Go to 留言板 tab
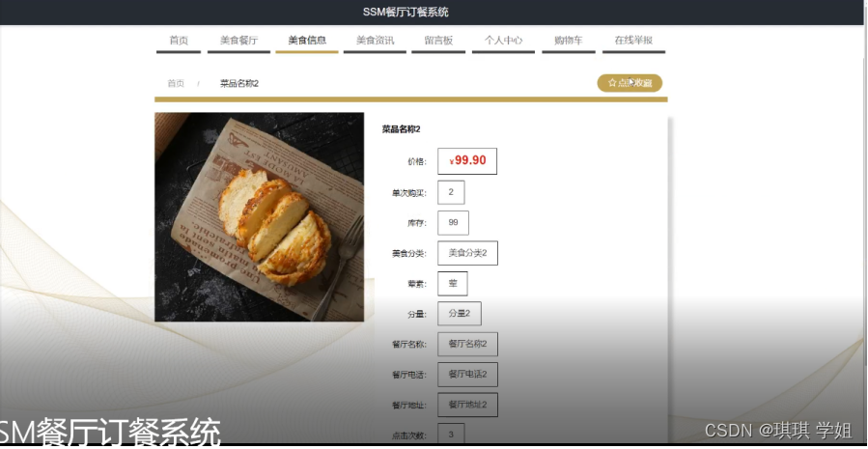Viewport: 868px width, 449px height. click(438, 41)
